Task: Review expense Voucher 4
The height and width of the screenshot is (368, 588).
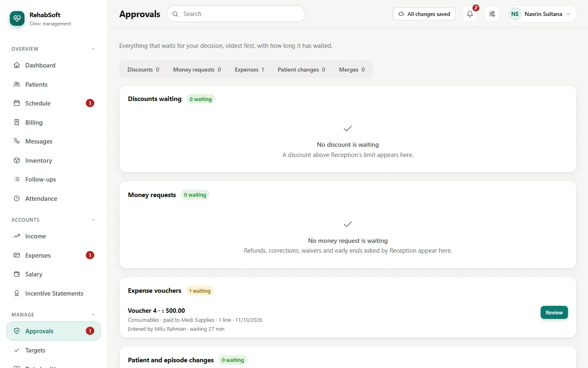Action: pos(554,312)
